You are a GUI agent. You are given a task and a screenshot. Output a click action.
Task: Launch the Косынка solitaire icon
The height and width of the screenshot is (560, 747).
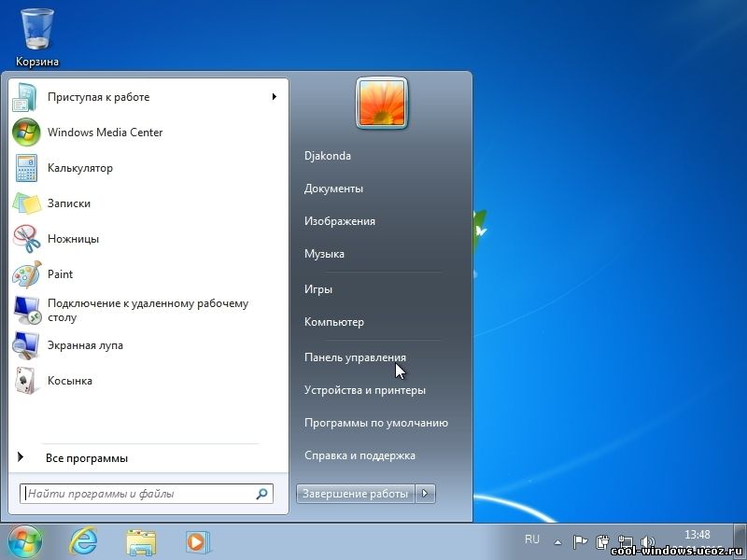coord(26,381)
